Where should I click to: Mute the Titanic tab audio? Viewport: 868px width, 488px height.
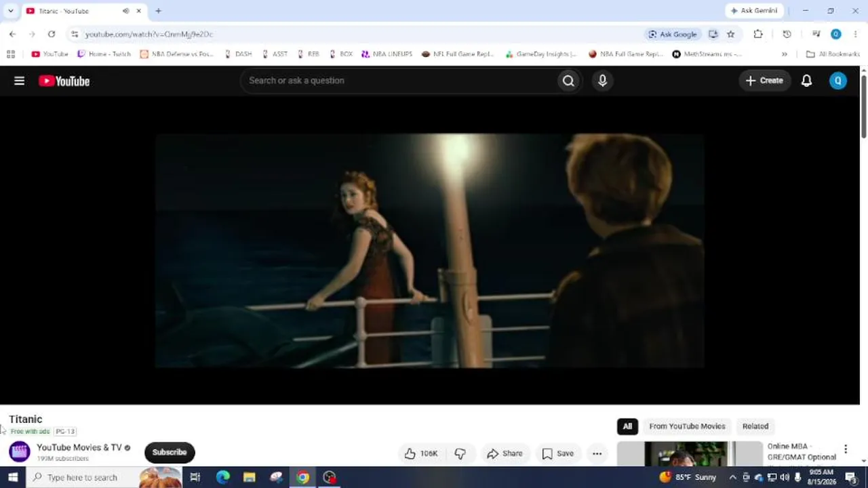(125, 11)
